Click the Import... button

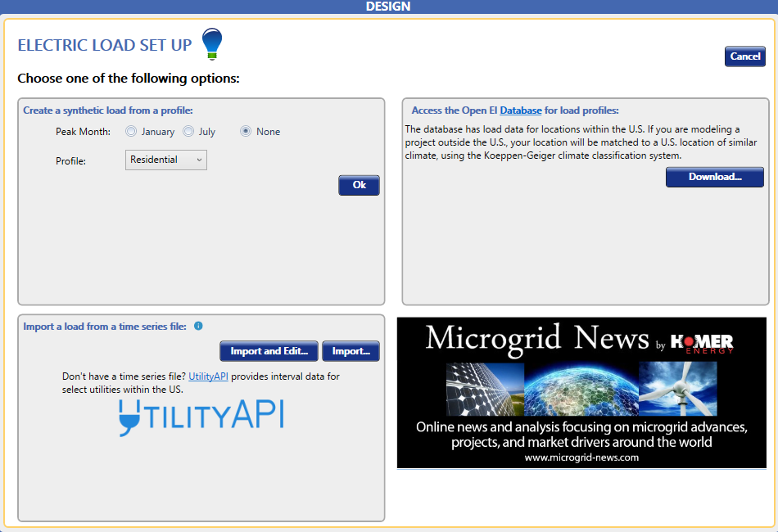(351, 351)
